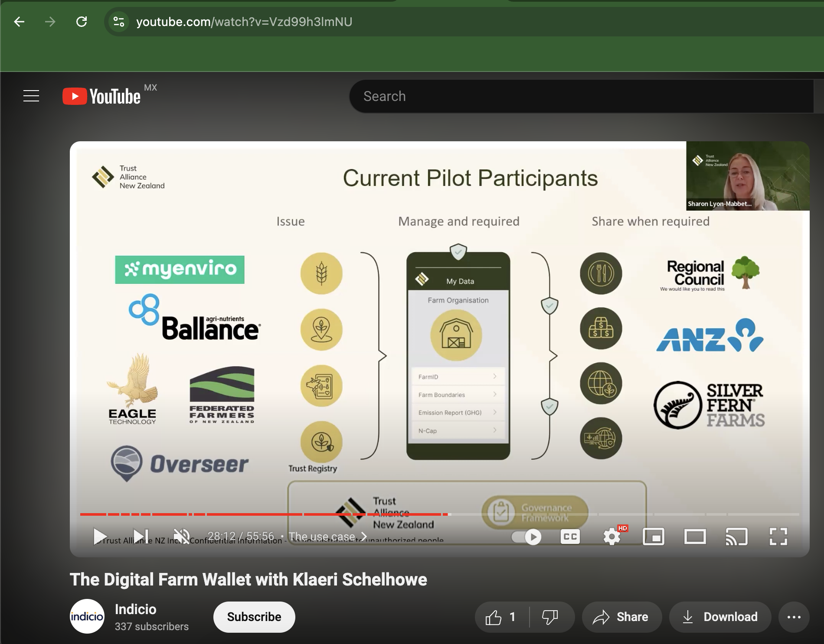Click the speaker webcam thumbnail
Screen dimensions: 824x644
click(x=748, y=176)
